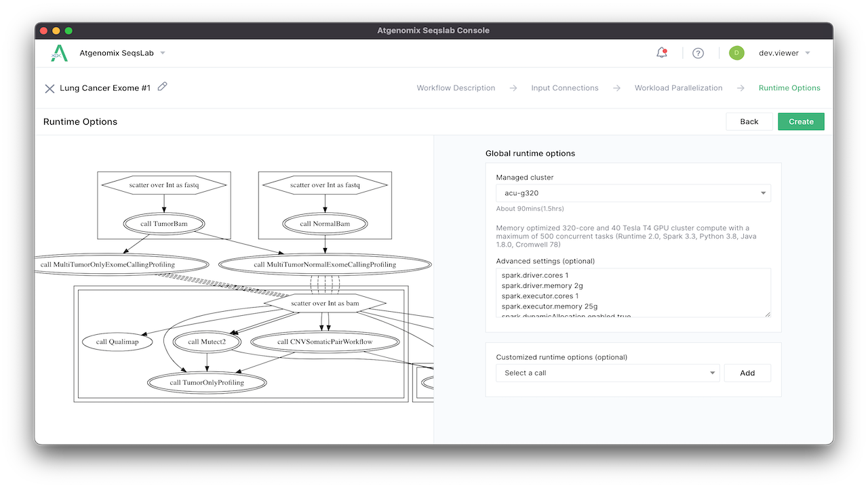Viewport: 868px width, 488px height.
Task: Click scatter over Int as fastq above NormalBam
Action: (x=325, y=185)
